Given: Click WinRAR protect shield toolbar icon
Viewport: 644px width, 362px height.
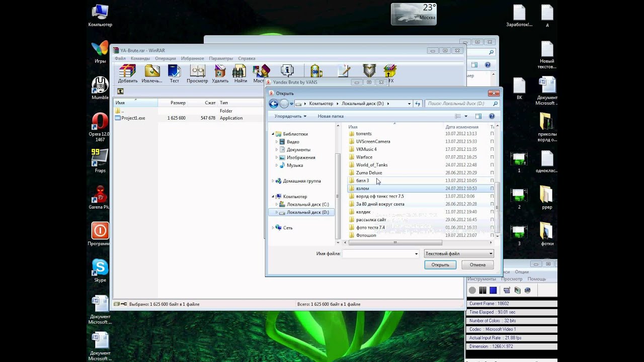Looking at the screenshot, I should tap(369, 71).
